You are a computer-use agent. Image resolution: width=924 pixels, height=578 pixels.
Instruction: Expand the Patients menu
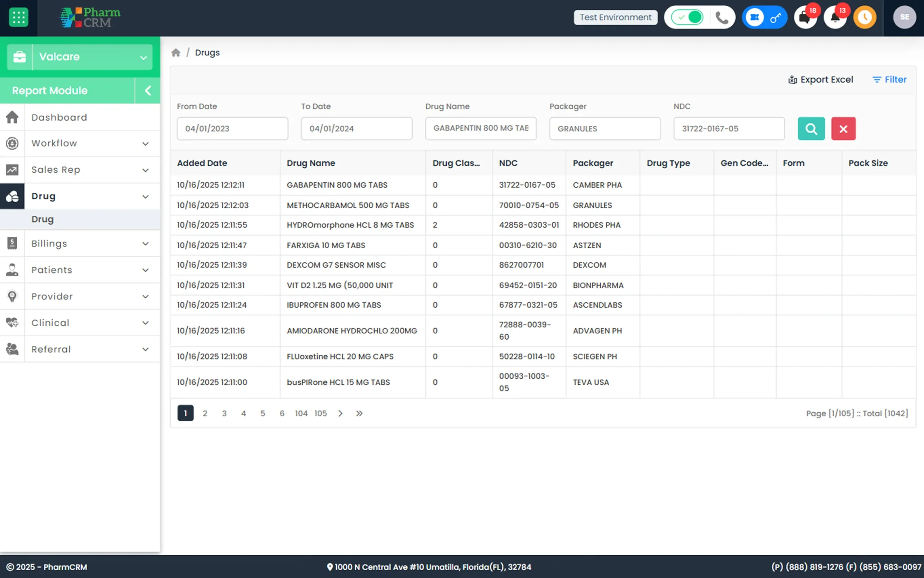(x=80, y=270)
